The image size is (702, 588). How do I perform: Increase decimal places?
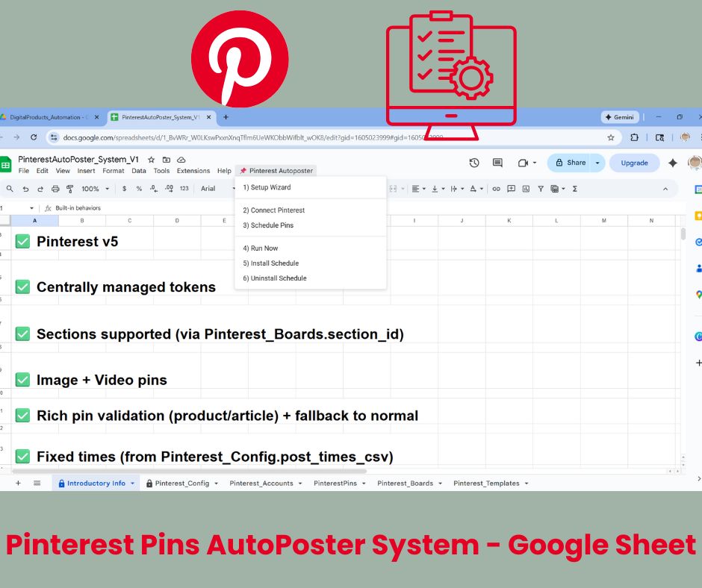point(169,189)
